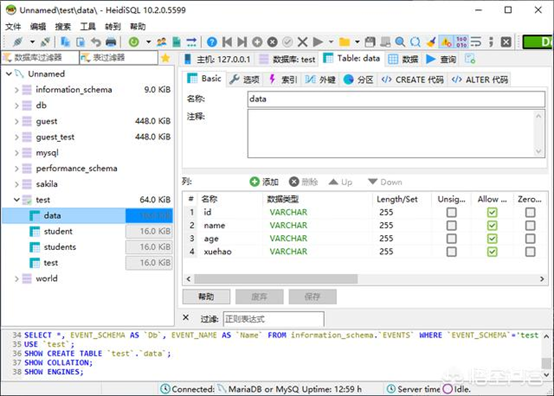Switch to the 索引 tab
This screenshot has width=554, height=396.
click(283, 79)
